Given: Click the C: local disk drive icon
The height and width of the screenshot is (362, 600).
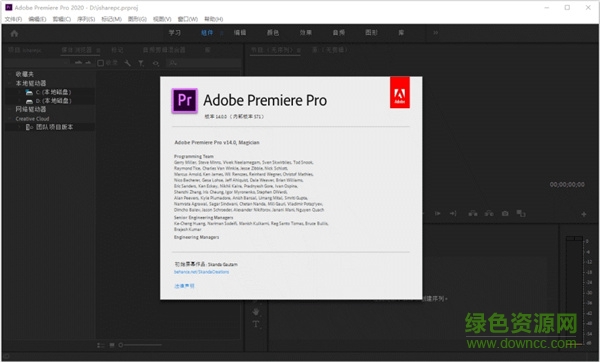Looking at the screenshot, I should click(x=29, y=92).
